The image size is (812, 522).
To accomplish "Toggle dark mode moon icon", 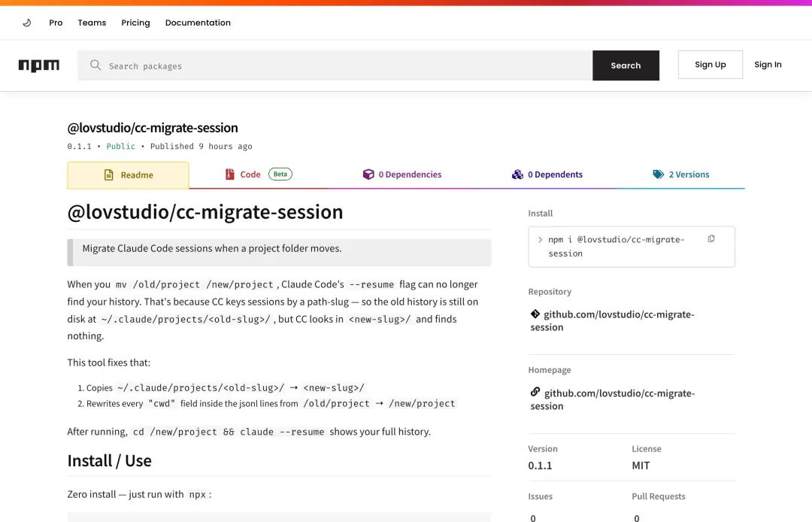I will click(27, 23).
